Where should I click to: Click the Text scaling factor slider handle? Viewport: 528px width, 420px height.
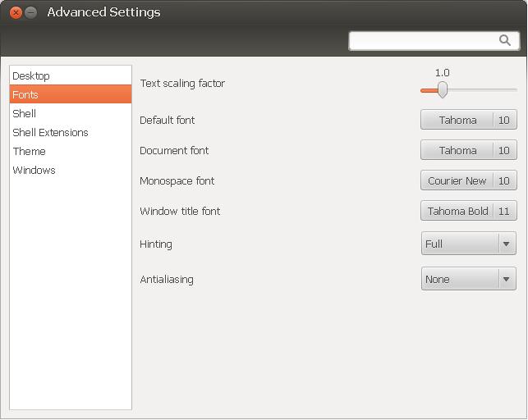443,89
